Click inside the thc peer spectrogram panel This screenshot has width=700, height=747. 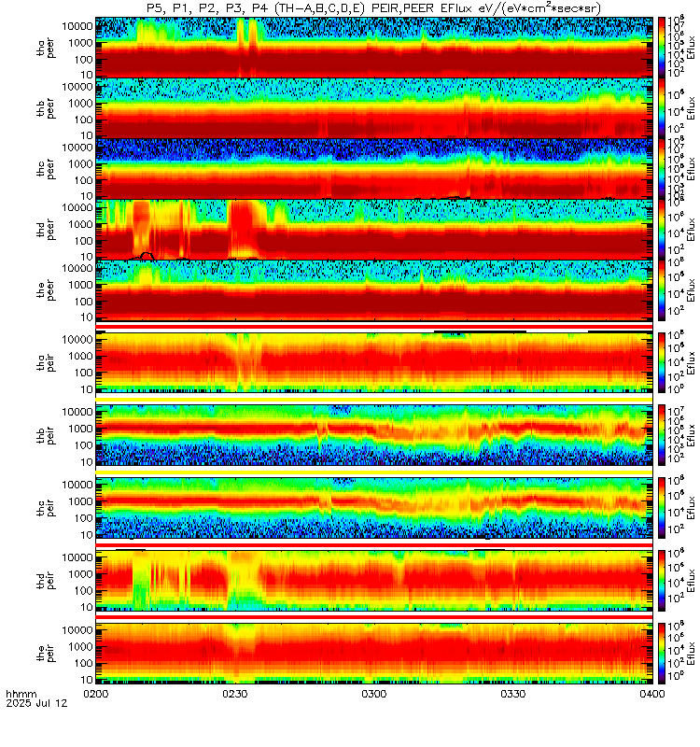(x=374, y=168)
